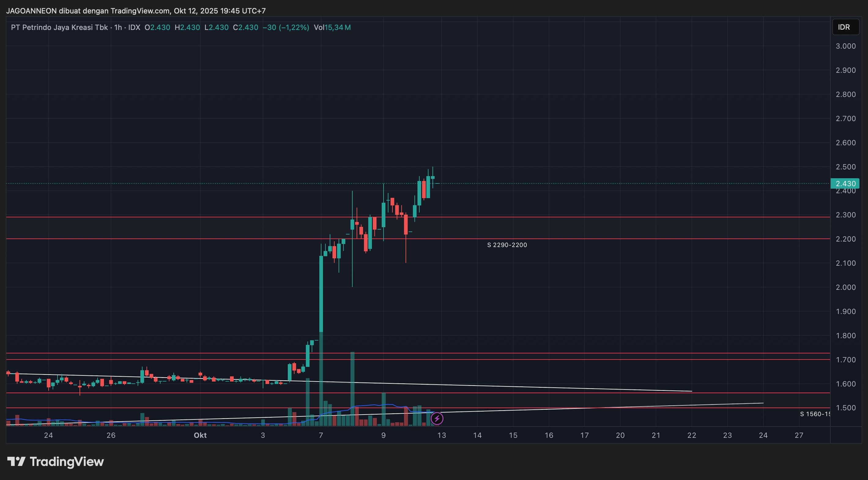Open the IDR currency selector

tap(845, 27)
